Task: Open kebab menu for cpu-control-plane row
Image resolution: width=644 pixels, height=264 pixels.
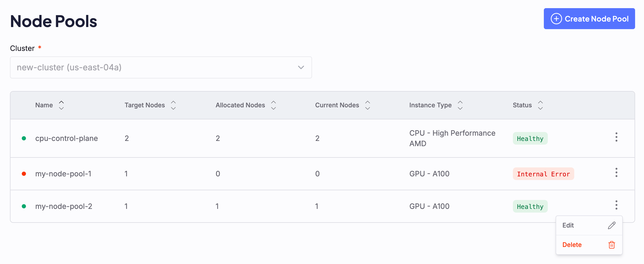Action: pyautogui.click(x=616, y=137)
